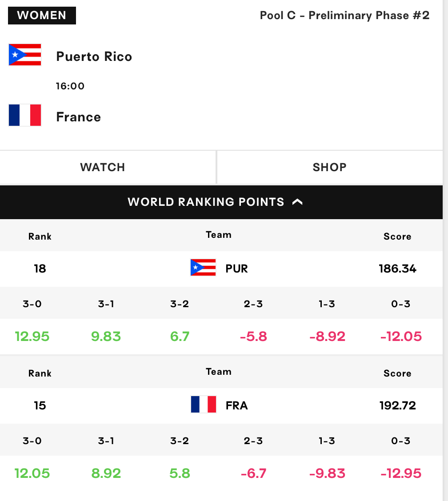Open Puerto Rico team link
The image size is (448, 501).
coord(94,56)
